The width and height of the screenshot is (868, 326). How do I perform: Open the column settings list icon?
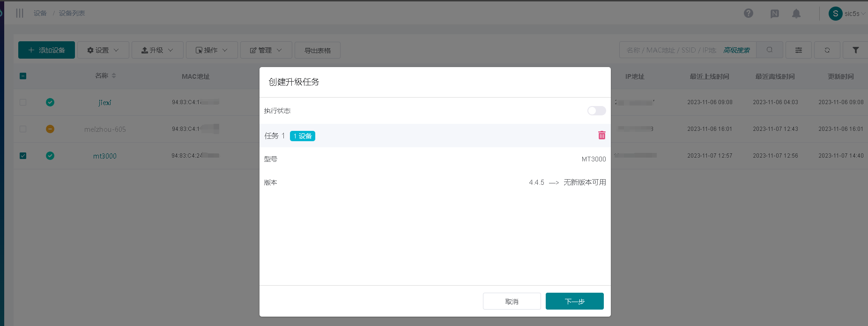pyautogui.click(x=798, y=50)
